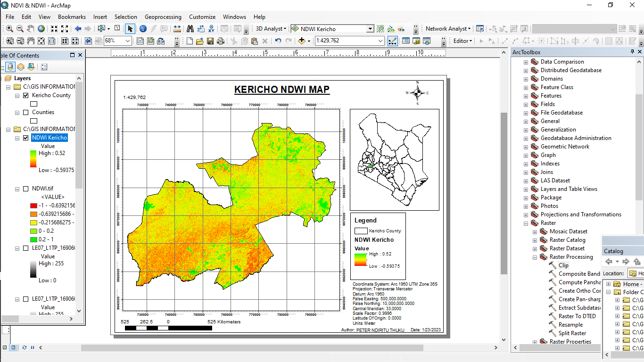The image size is (644, 362).
Task: Open the Bookmarks menu
Action: 72,16
